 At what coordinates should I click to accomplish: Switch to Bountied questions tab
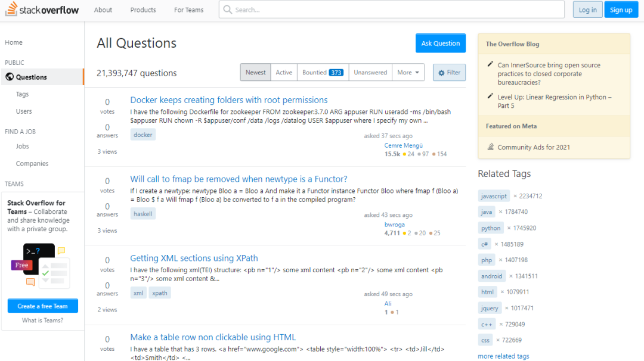323,72
